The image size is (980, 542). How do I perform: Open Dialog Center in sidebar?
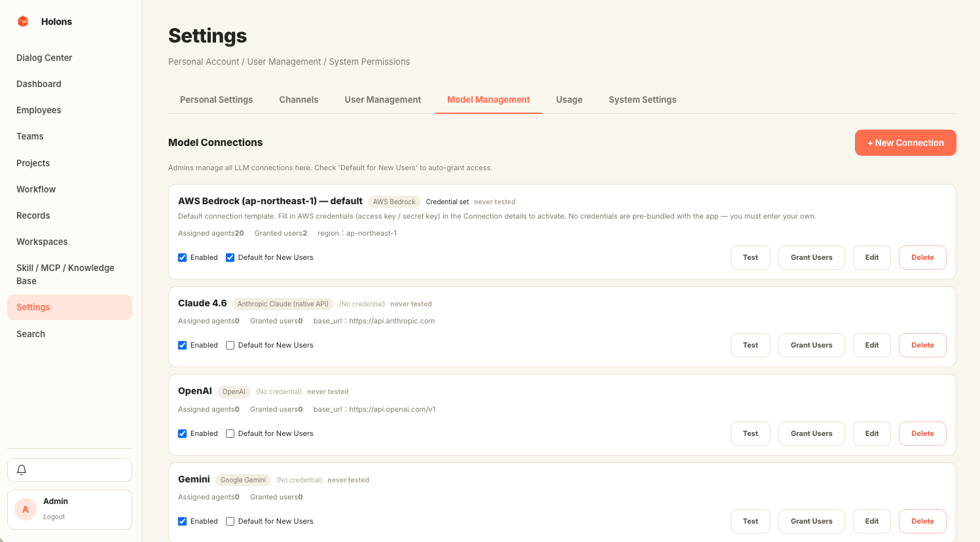click(x=45, y=58)
